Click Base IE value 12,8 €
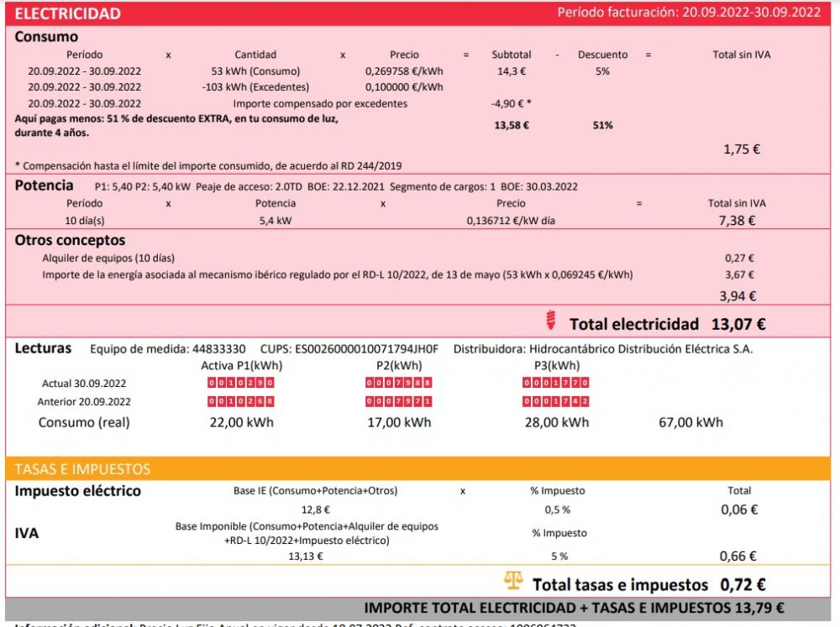This screenshot has height=627, width=840. tap(316, 509)
